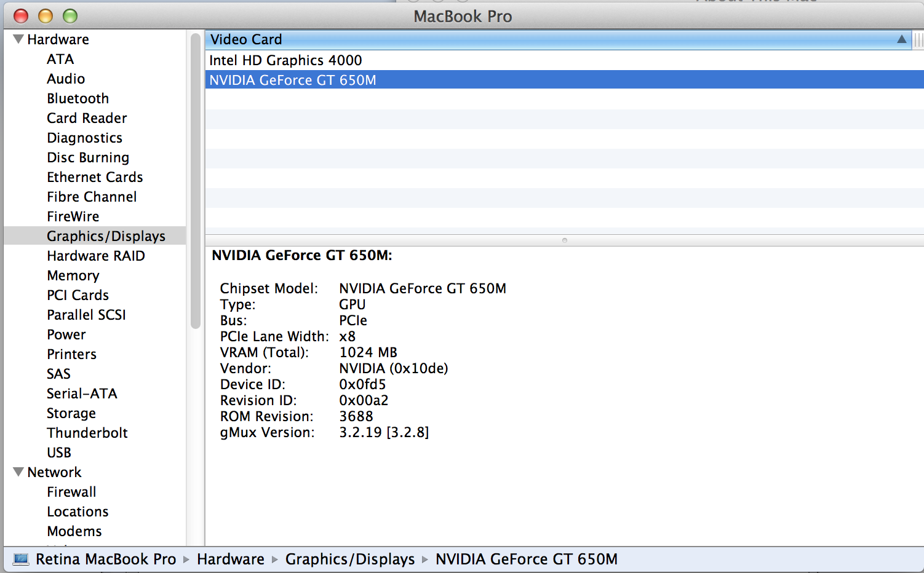This screenshot has height=573, width=924.
Task: Select ATA in the sidebar
Action: coord(60,59)
